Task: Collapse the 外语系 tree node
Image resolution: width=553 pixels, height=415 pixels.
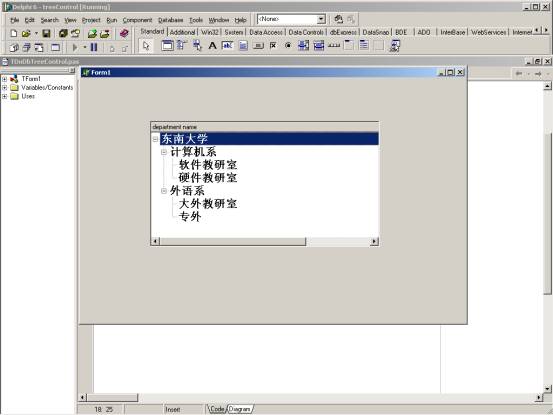Action: (164, 191)
